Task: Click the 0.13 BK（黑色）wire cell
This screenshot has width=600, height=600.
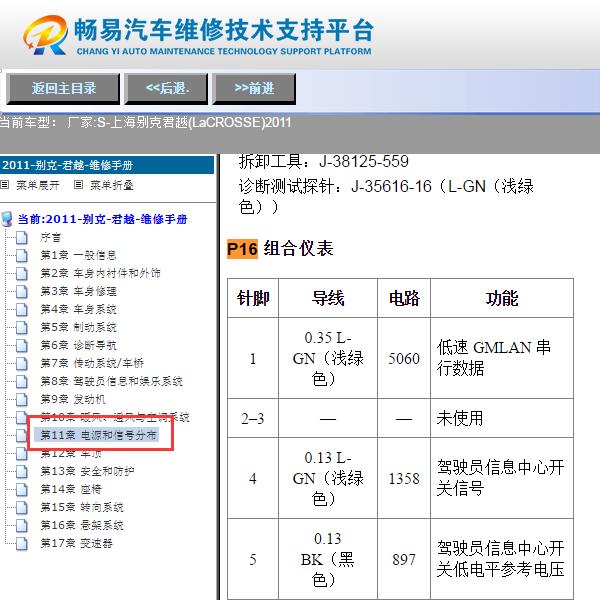Action: 328,559
